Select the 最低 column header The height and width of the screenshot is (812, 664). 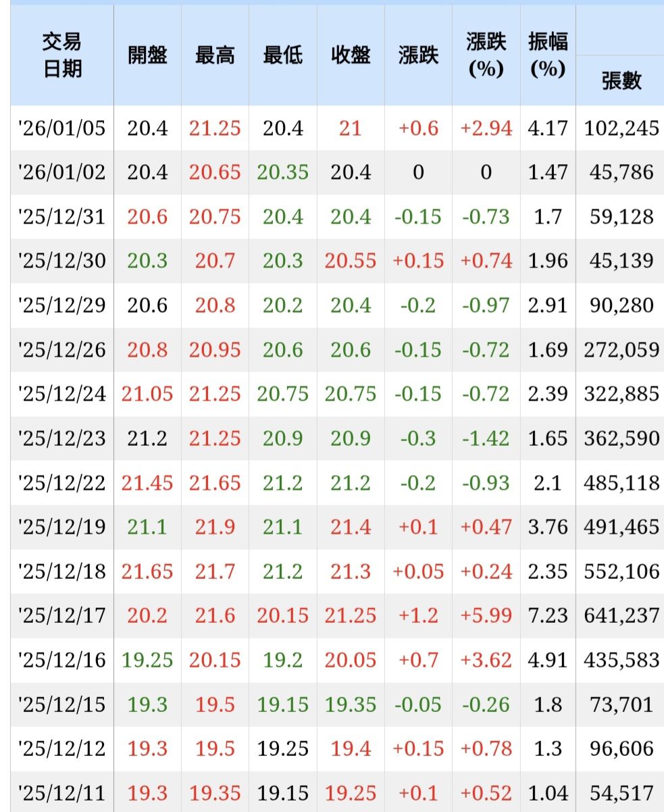(282, 55)
